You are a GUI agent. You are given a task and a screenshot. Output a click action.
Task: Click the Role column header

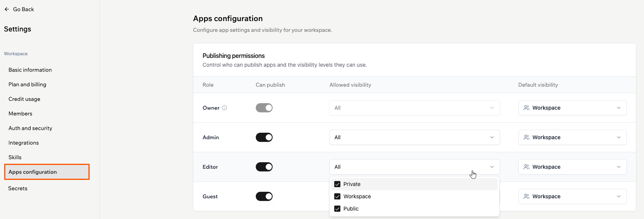pos(208,85)
